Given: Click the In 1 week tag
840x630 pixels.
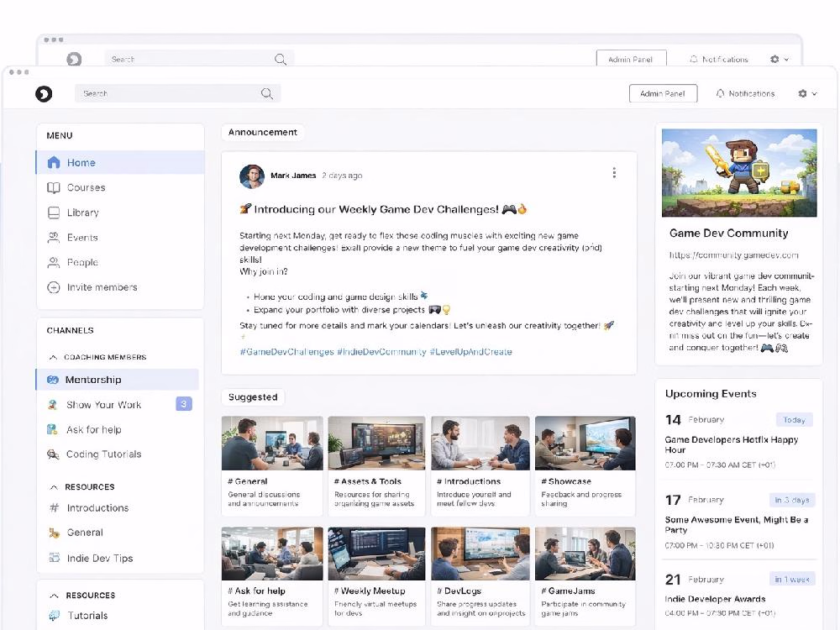Looking at the screenshot, I should click(x=792, y=579).
